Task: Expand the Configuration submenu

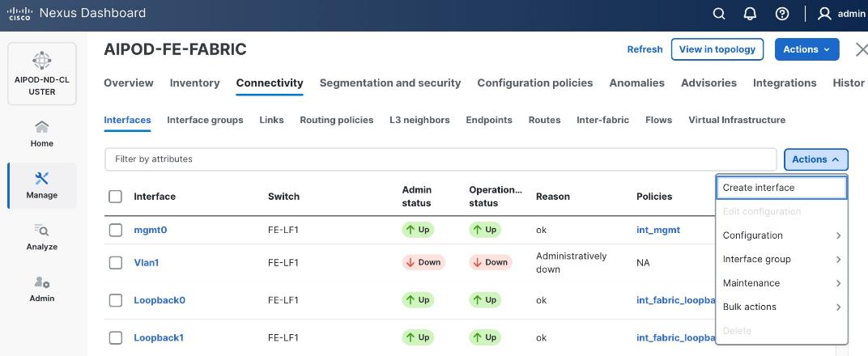Action: pos(781,235)
